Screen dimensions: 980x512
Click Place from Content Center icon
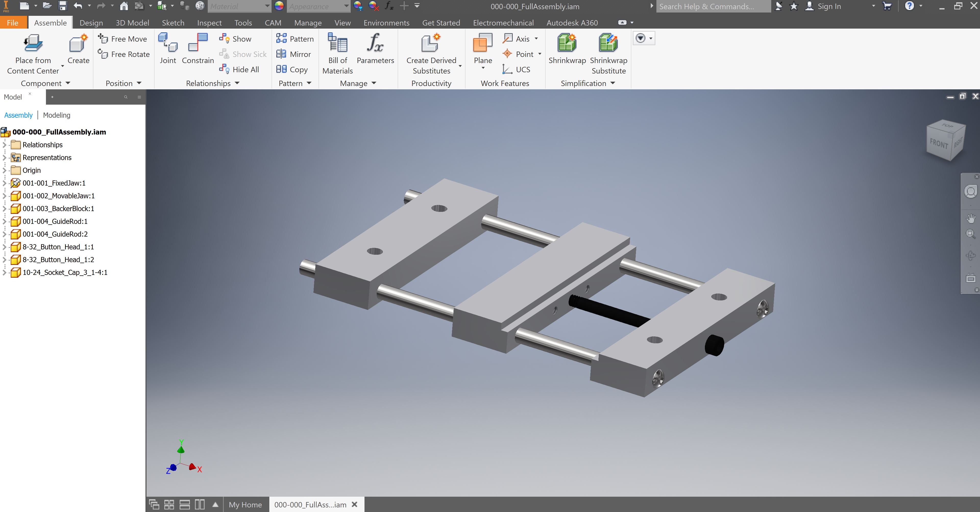point(33,43)
